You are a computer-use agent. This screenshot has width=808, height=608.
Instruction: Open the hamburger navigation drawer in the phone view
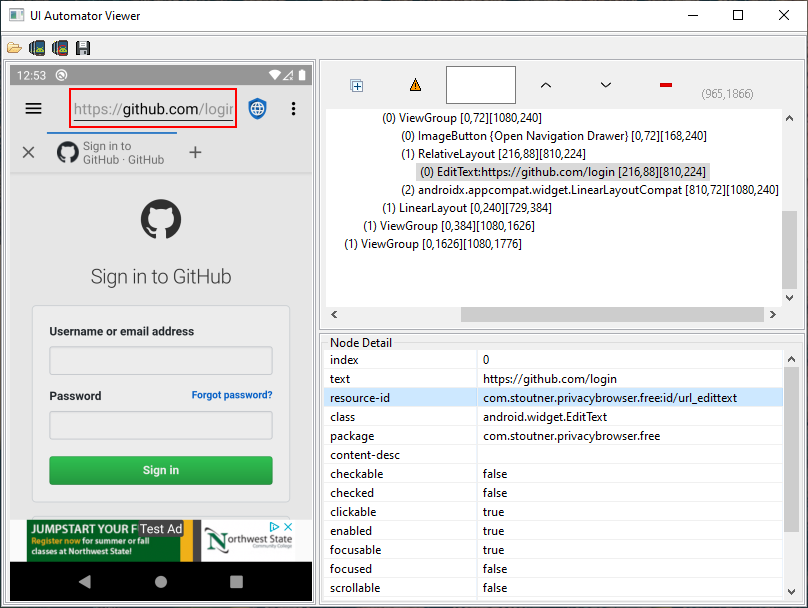coord(33,109)
